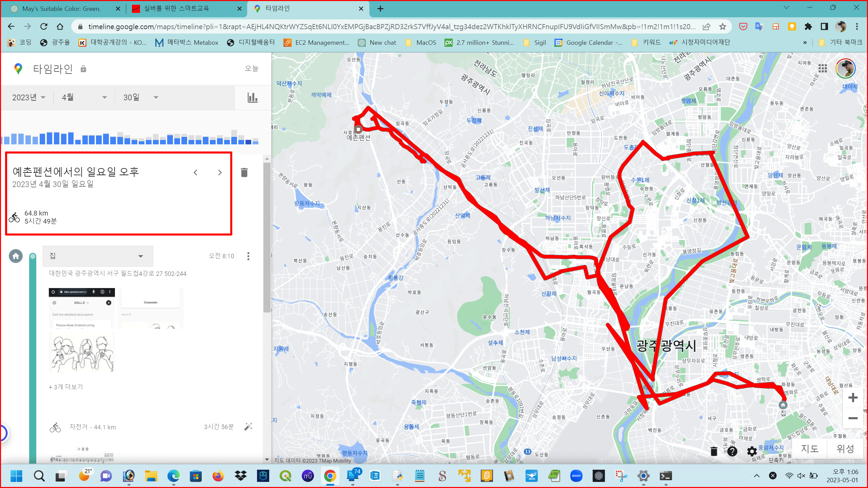Open the line drawing photo thumbnail
This screenshot has width=868, height=488.
(82, 352)
